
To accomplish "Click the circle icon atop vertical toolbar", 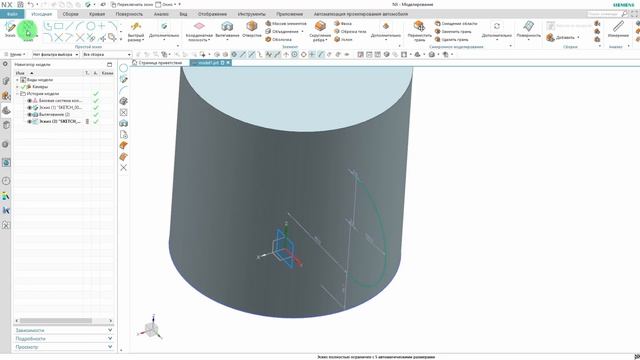I will point(124,68).
